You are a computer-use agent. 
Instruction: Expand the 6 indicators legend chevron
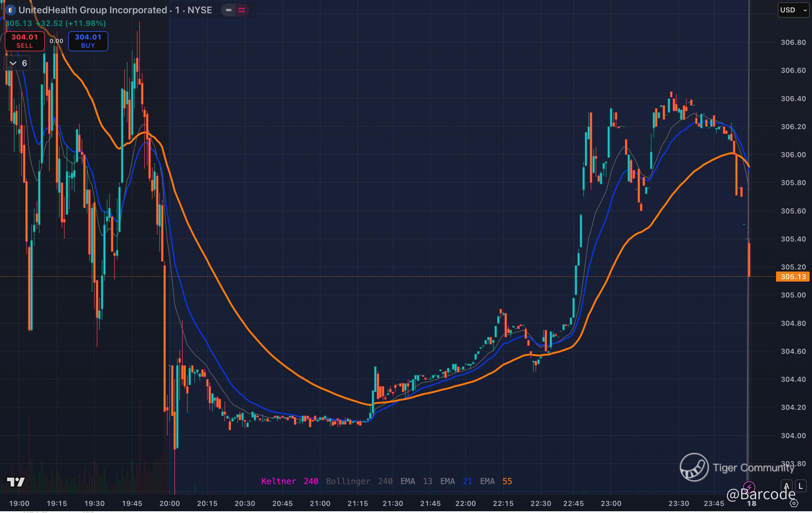(13, 63)
